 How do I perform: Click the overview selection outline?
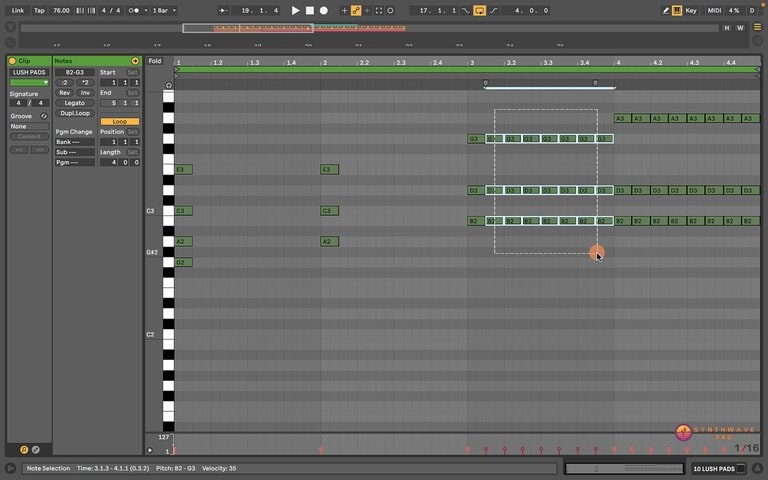[x=248, y=28]
